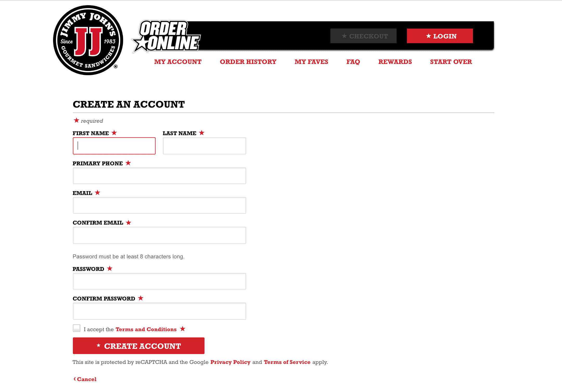The image size is (562, 392).
Task: Click the required field red star icon
Action: pos(76,121)
